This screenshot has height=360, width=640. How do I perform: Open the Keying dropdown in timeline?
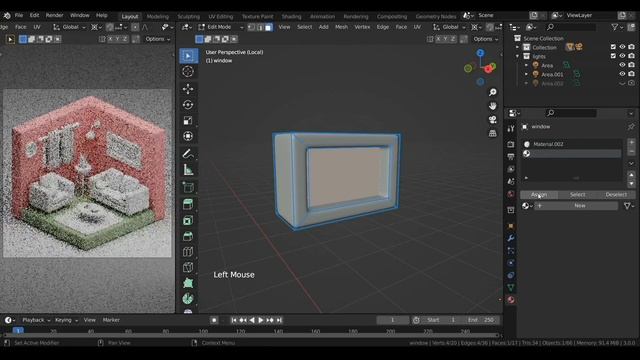(x=66, y=320)
